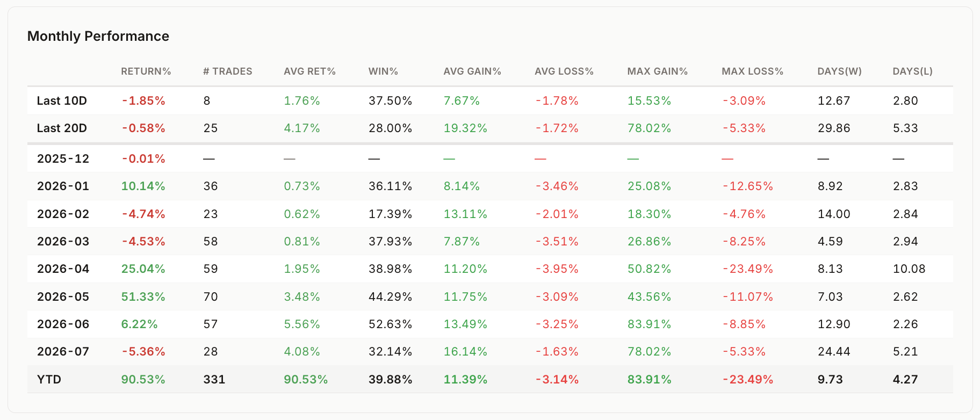
Task: Select the 2025-12 row label
Action: coord(63,159)
